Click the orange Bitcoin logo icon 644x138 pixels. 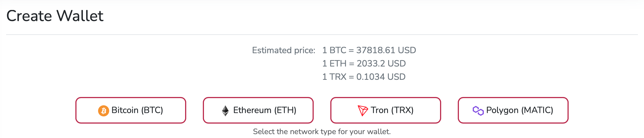coord(103,111)
